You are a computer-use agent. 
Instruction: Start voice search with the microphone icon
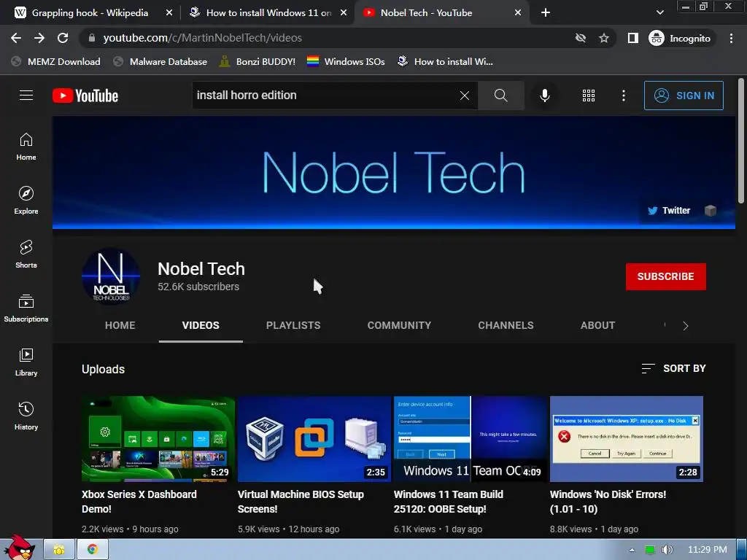[544, 96]
